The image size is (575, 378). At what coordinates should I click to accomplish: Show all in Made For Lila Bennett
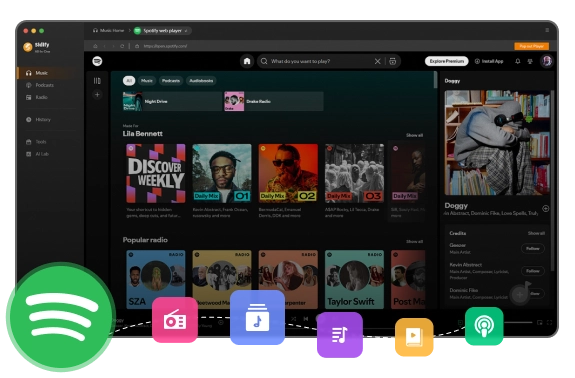pos(414,135)
